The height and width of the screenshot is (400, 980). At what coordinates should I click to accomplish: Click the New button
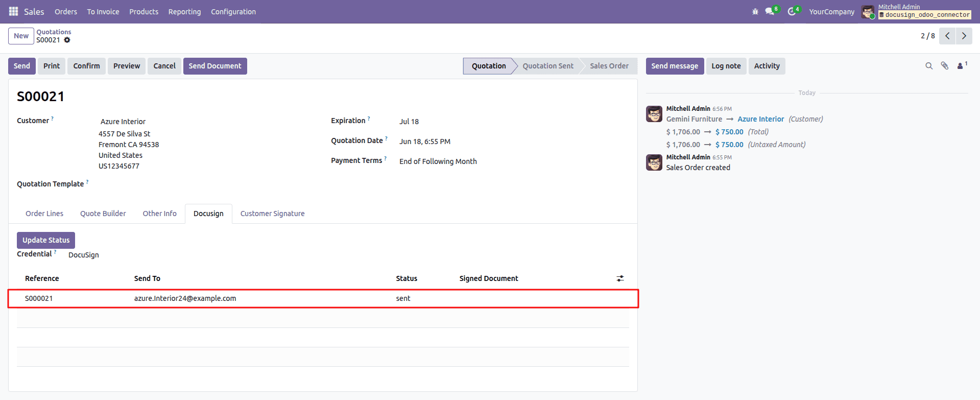pyautogui.click(x=21, y=36)
